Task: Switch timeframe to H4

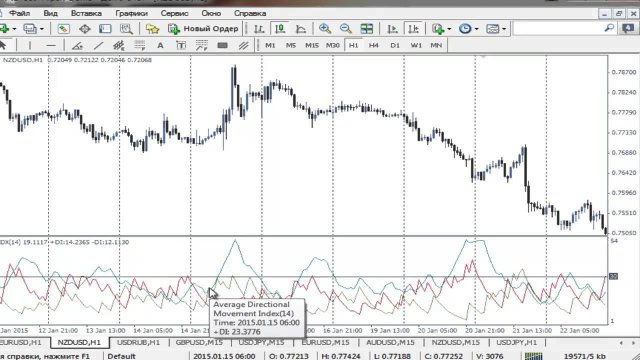Action: 373,45
